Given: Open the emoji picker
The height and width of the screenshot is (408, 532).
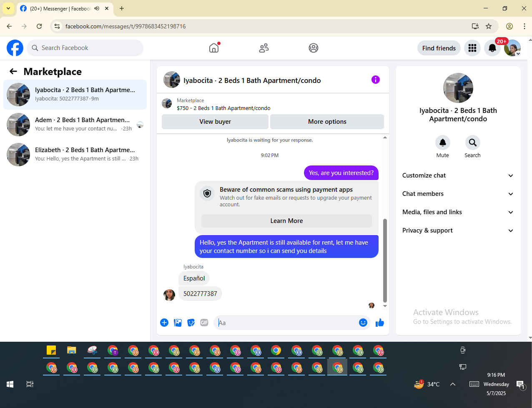Looking at the screenshot, I should 363,323.
